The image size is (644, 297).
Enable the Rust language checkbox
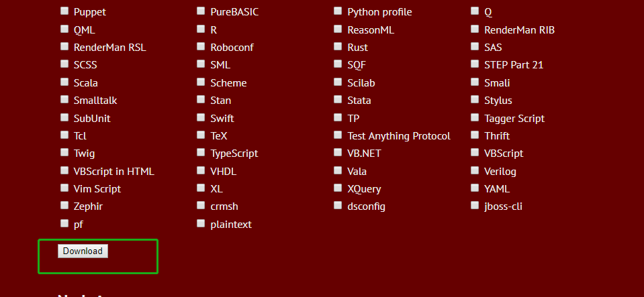338,47
